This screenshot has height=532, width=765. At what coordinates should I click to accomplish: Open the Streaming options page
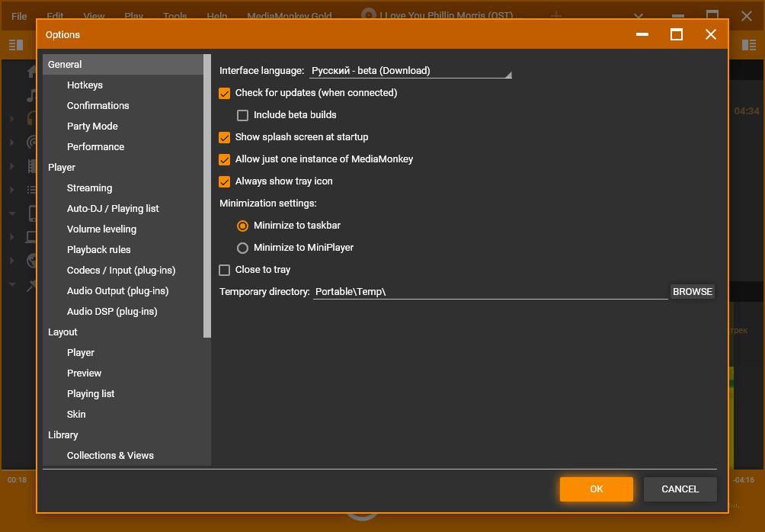click(123, 188)
